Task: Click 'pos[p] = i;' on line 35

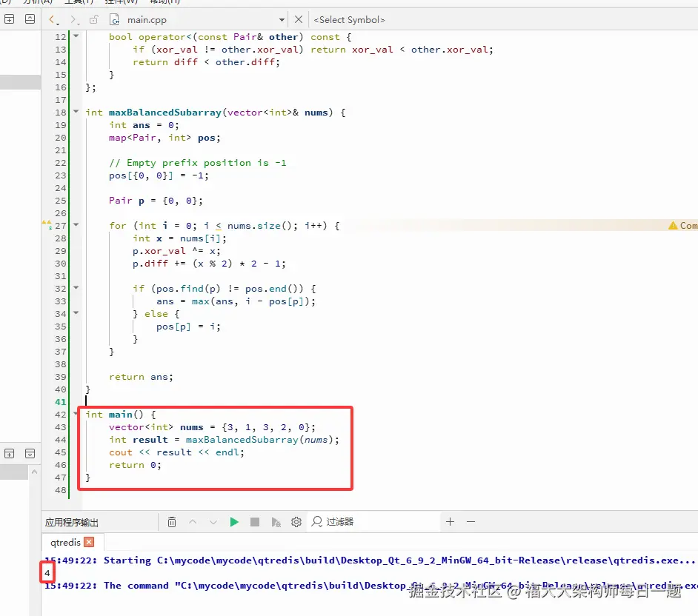Action: 188,327
